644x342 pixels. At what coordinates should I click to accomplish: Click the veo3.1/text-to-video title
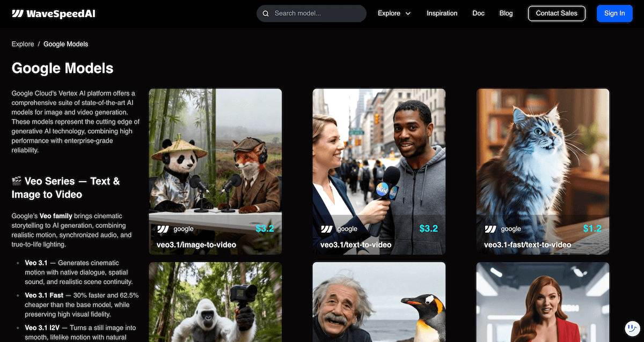click(356, 245)
